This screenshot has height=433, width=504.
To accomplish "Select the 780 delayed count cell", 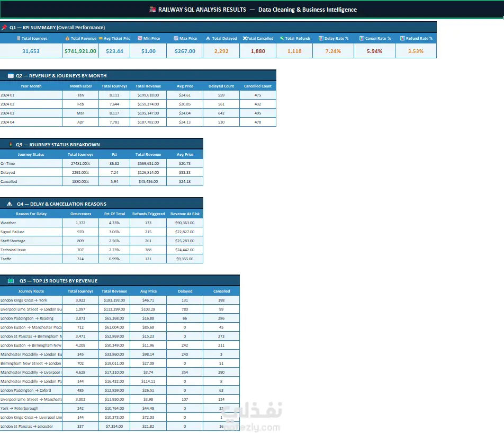I will coord(185,309).
